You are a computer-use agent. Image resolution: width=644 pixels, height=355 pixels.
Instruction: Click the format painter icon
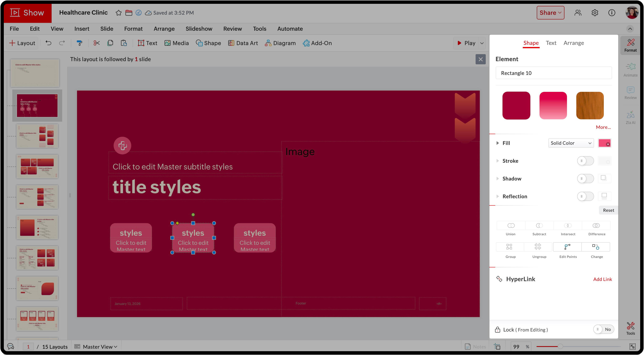click(80, 43)
